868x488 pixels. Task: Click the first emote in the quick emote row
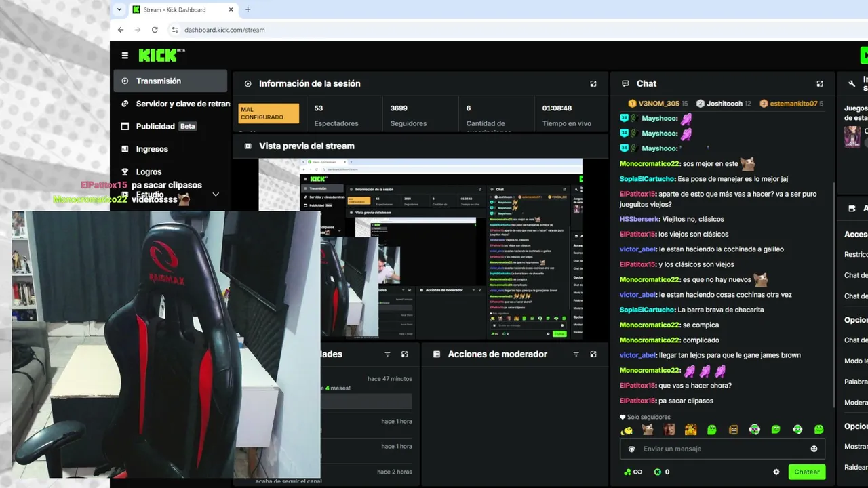coord(627,430)
